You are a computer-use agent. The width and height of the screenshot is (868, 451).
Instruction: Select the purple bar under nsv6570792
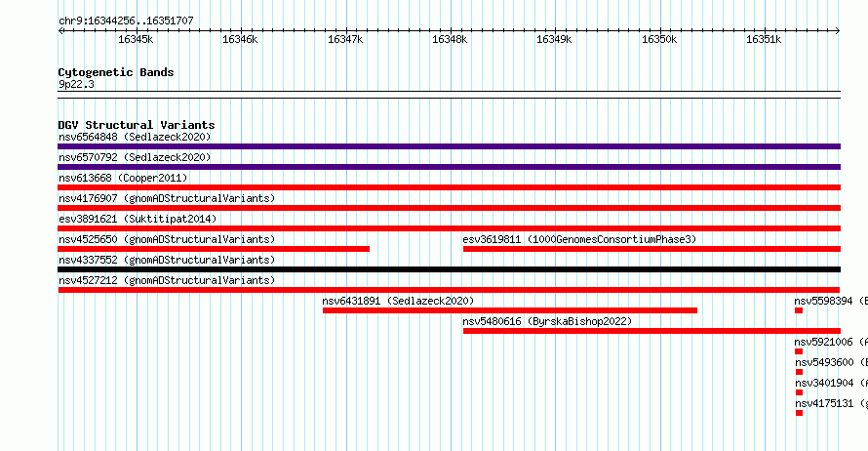click(449, 167)
